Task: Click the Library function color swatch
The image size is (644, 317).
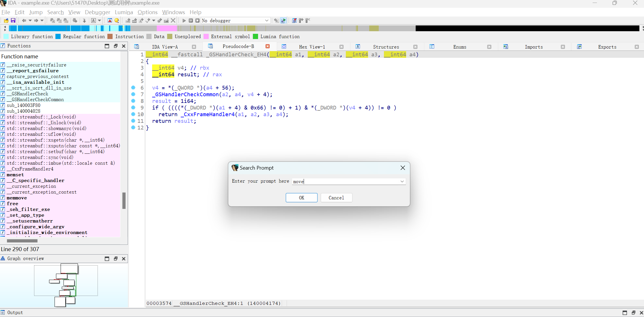Action: [6, 36]
